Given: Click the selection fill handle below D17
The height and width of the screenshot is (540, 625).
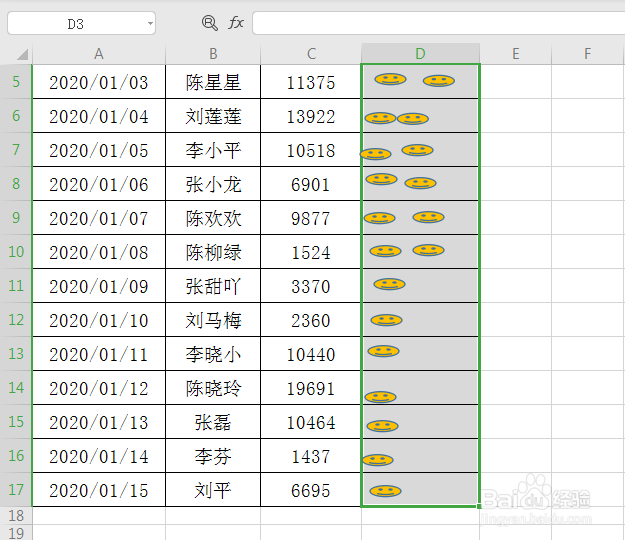Looking at the screenshot, I should (479, 506).
